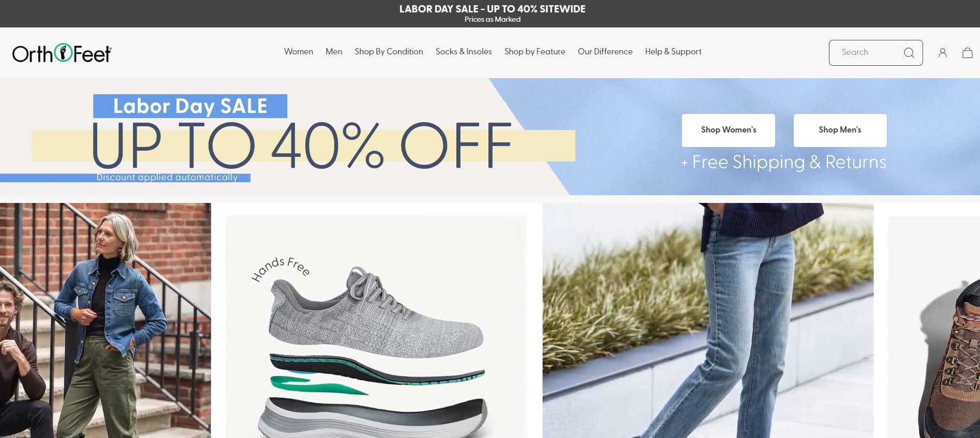
Task: Click the search magnifier icon
Action: click(x=909, y=53)
